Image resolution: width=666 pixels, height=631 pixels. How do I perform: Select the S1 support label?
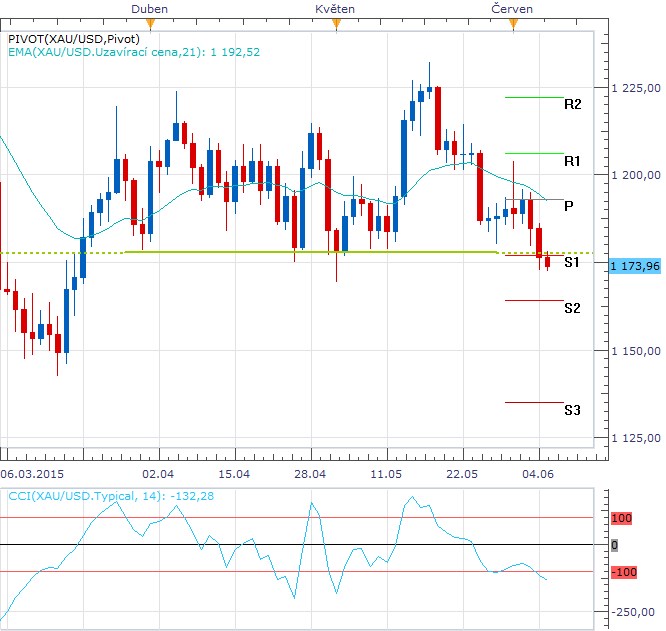pos(572,262)
